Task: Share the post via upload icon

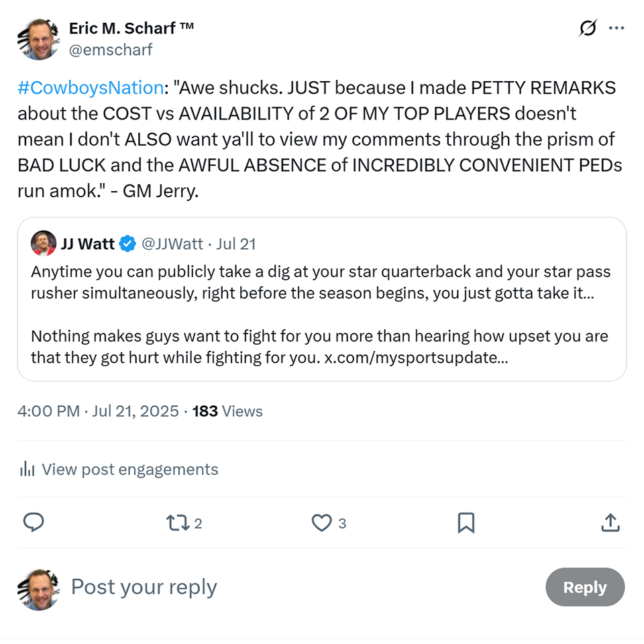Action: 610,523
